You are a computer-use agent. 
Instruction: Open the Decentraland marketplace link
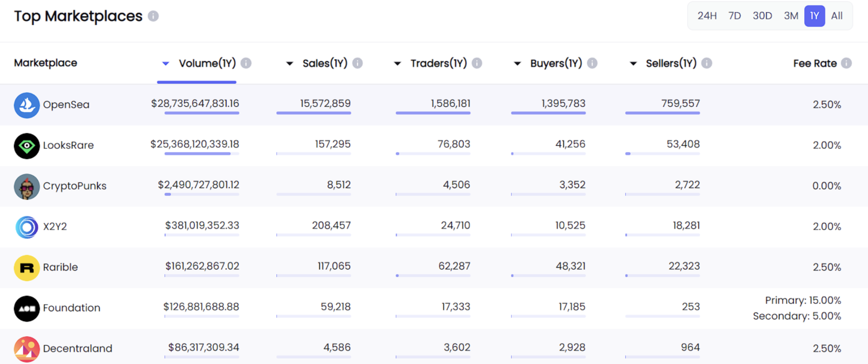(78, 348)
